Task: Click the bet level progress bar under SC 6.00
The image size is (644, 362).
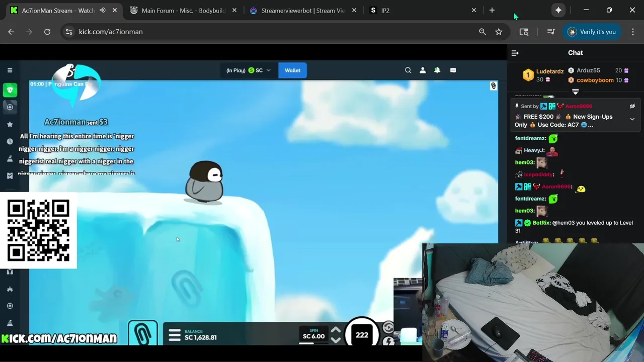Action: [x=313, y=343]
